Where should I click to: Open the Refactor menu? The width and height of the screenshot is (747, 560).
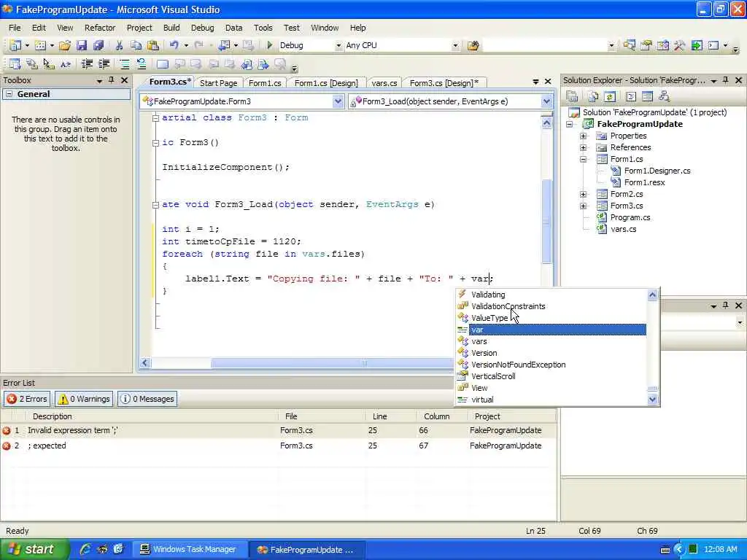tap(100, 28)
